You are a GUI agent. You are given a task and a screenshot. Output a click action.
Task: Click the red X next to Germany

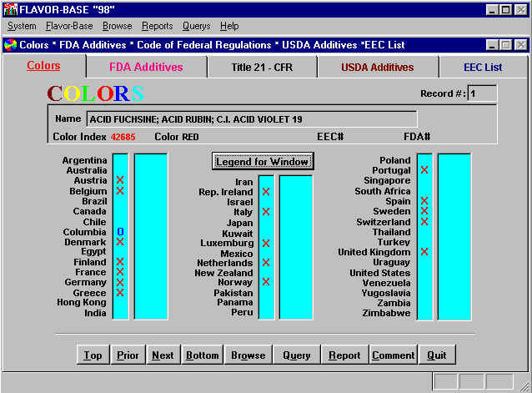pyautogui.click(x=120, y=282)
